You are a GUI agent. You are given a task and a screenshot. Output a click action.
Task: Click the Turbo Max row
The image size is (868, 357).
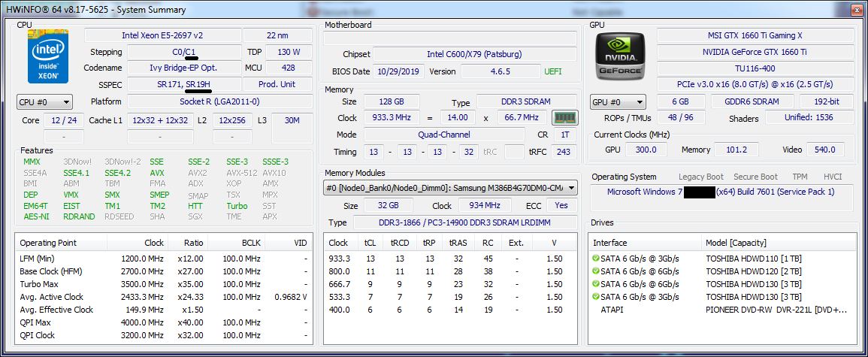164,284
